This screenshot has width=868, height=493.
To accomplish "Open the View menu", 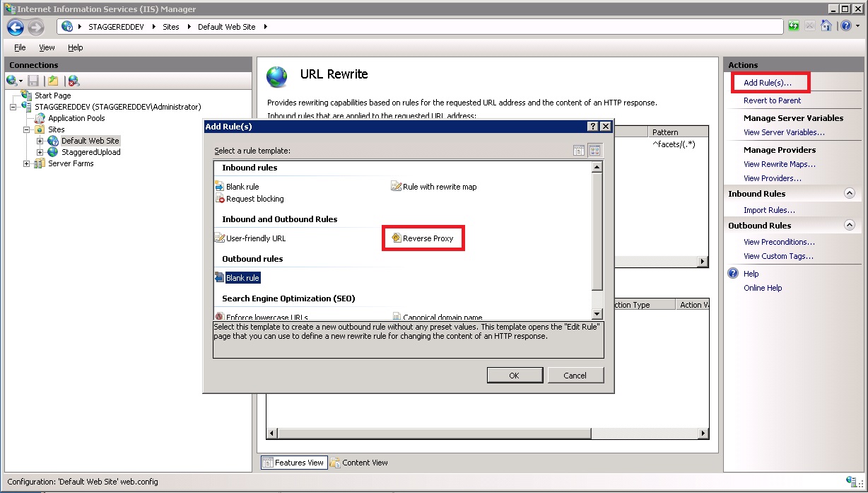I will [x=47, y=47].
